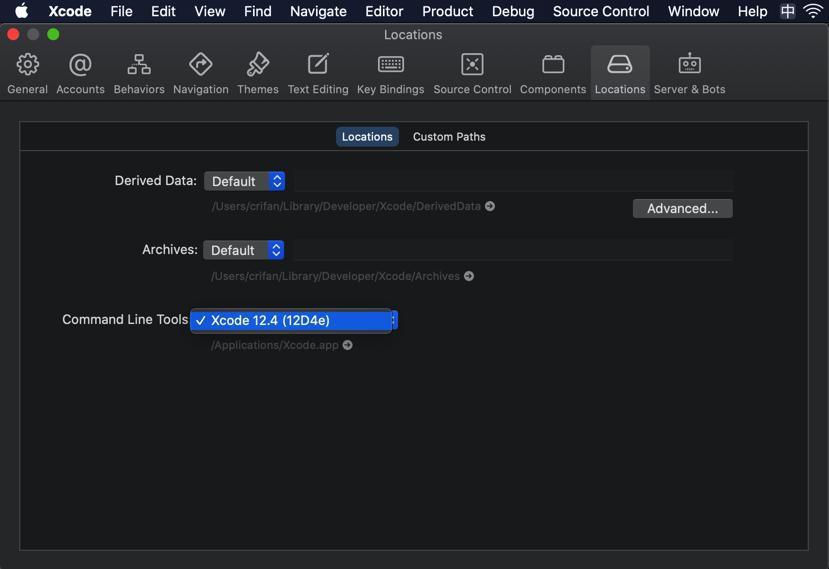Reveal the DerivedData folder with its arrow icon
829x569 pixels.
490,206
